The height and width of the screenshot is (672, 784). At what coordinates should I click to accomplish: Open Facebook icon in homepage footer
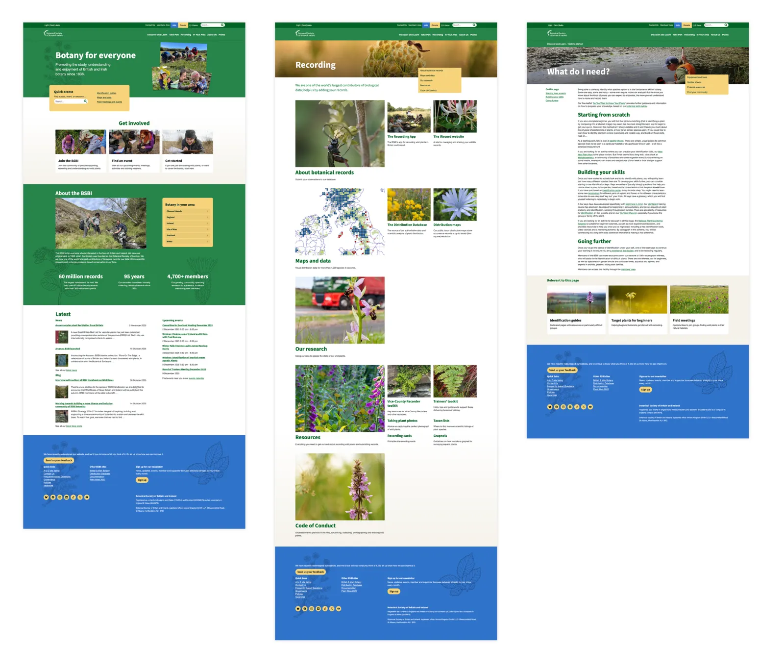click(x=53, y=497)
